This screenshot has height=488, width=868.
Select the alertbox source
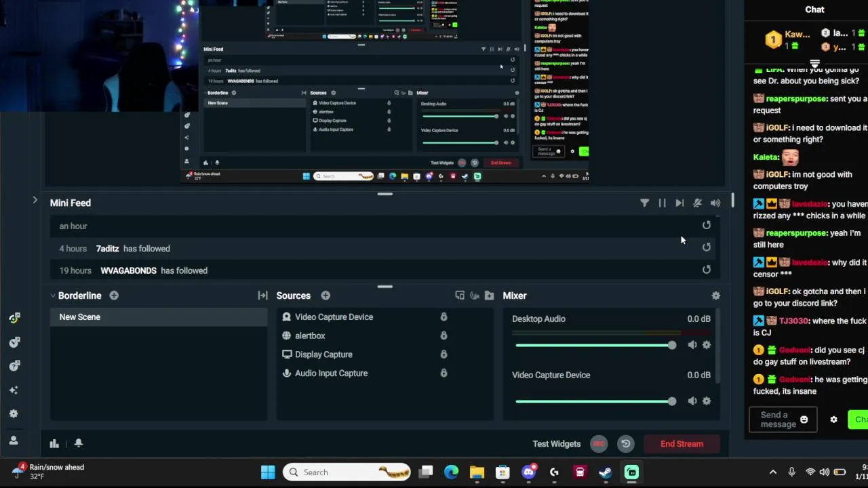310,335
